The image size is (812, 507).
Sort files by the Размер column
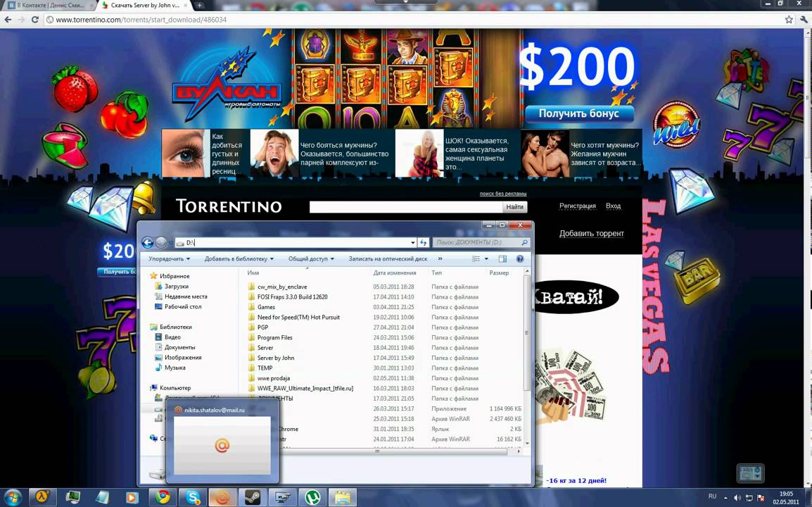[499, 273]
